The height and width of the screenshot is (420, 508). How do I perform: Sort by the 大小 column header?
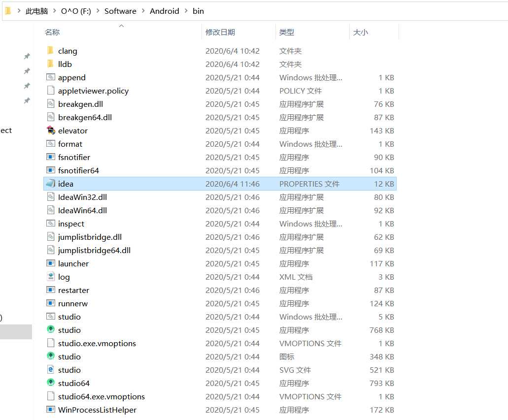[360, 32]
